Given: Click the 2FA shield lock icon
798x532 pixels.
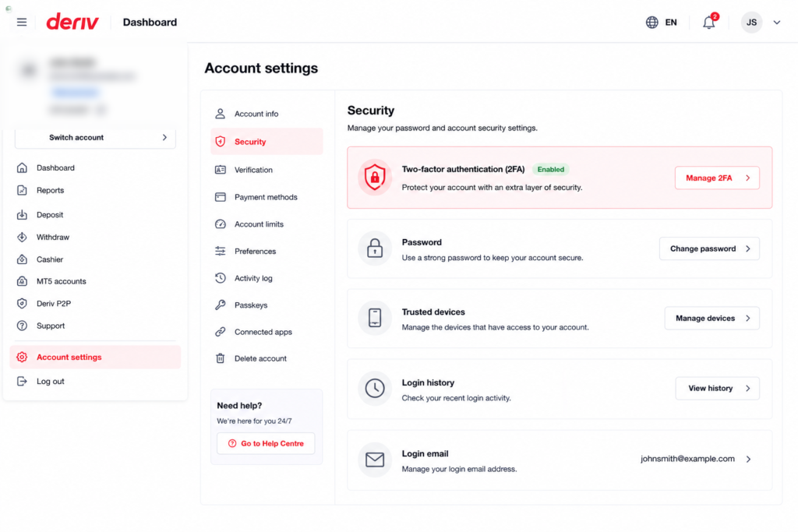Looking at the screenshot, I should [375, 178].
